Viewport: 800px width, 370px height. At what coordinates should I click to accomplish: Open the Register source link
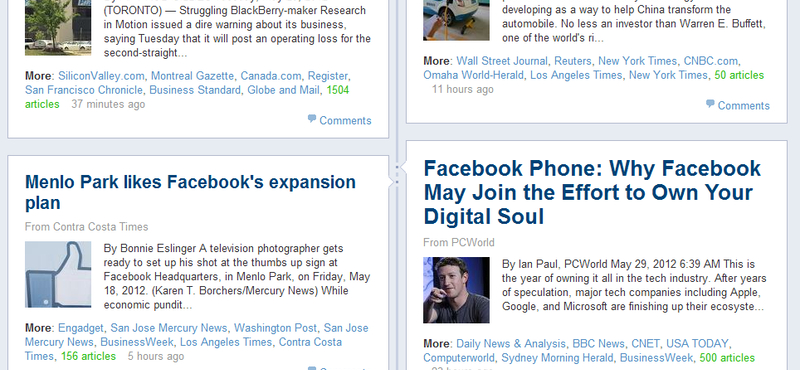(328, 76)
